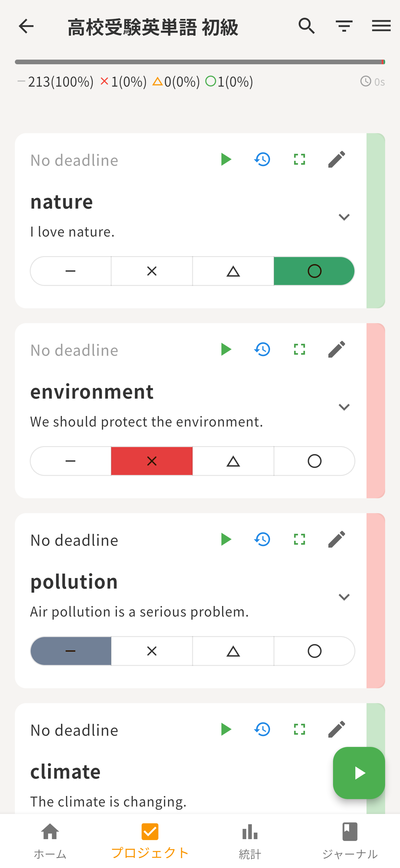
Task: Open the pollution card in fullscreen
Action: coord(299,540)
